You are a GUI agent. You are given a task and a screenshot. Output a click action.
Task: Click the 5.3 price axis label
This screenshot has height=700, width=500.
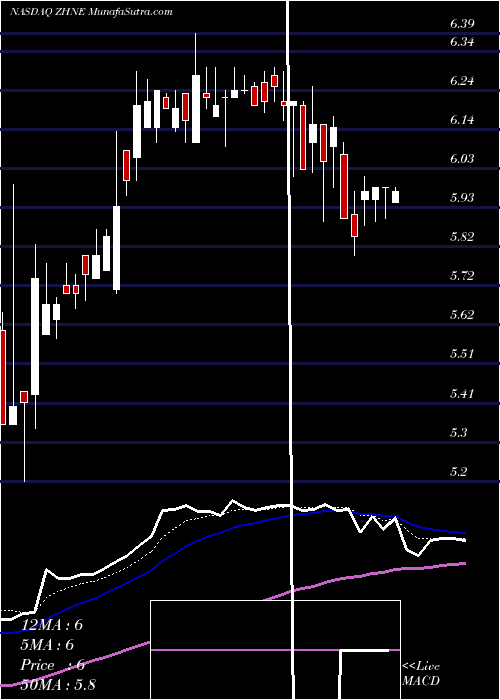click(457, 432)
